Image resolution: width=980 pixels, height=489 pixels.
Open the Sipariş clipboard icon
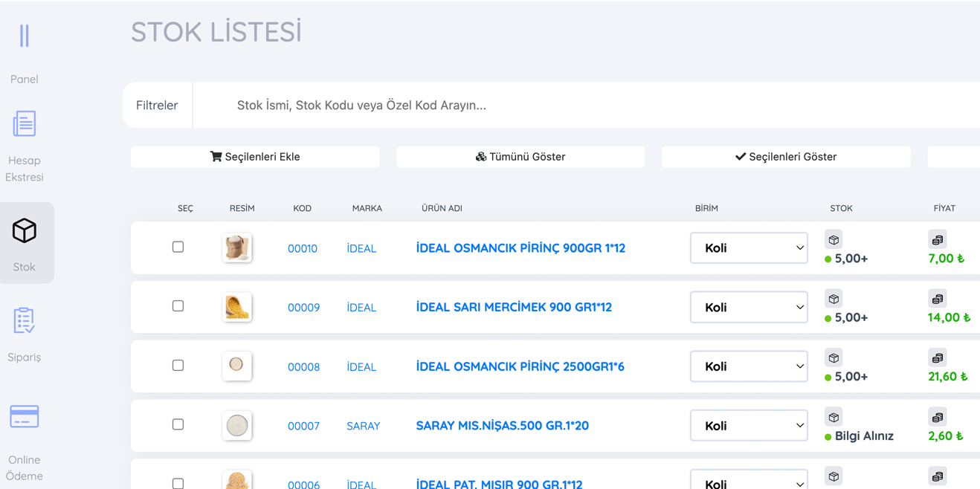(x=25, y=320)
